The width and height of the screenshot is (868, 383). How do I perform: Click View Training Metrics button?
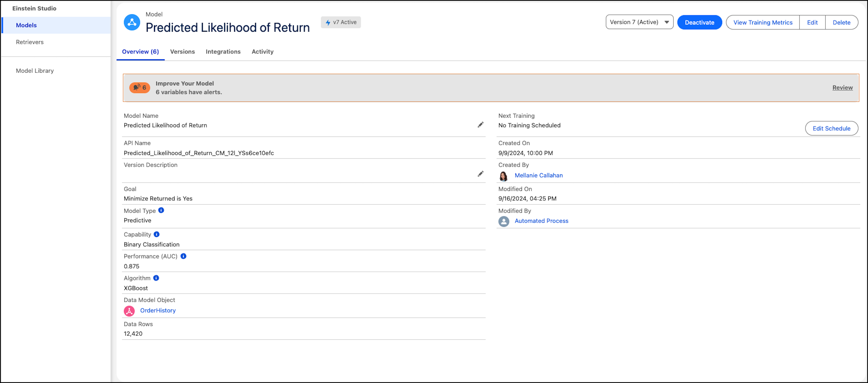pos(763,23)
